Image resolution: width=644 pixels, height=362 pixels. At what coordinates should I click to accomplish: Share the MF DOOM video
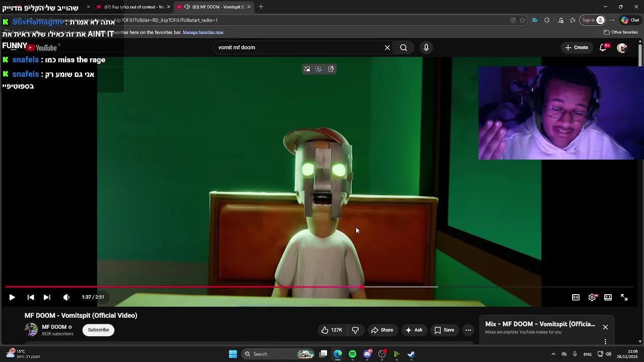pos(382,330)
